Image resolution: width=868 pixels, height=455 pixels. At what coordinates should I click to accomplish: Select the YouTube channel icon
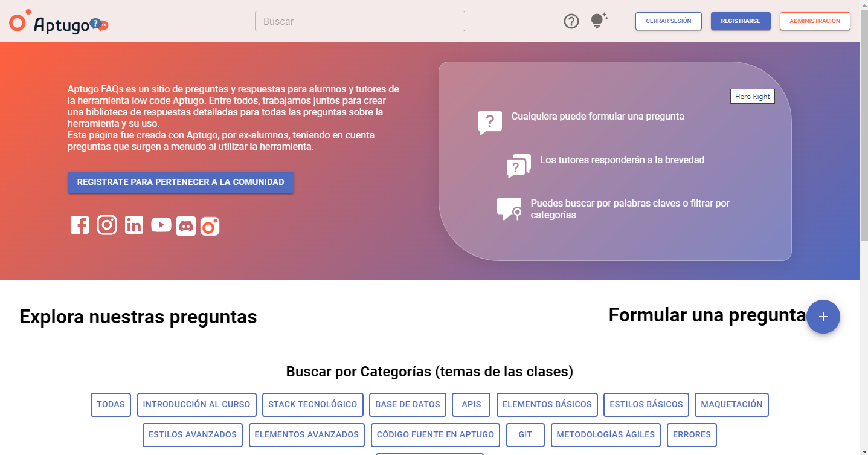point(161,225)
